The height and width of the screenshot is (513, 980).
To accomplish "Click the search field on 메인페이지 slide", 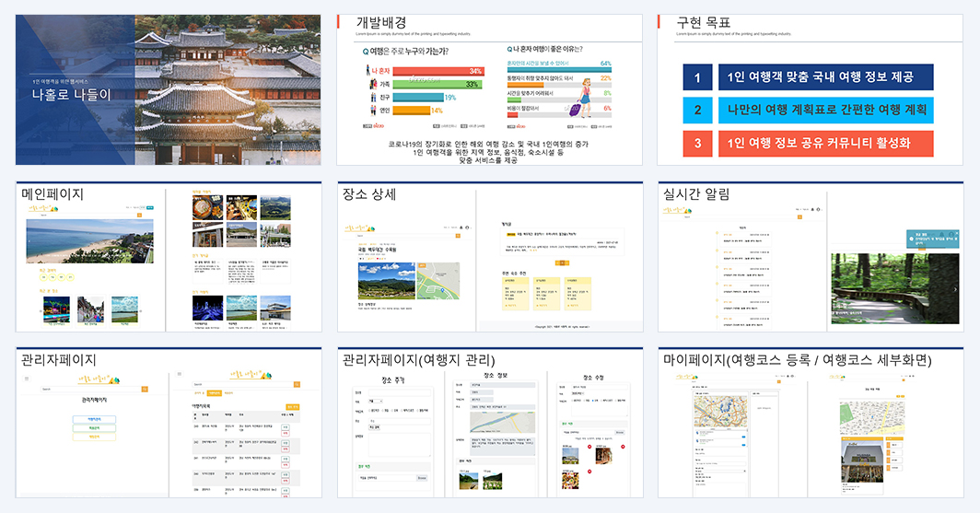I will (x=87, y=215).
